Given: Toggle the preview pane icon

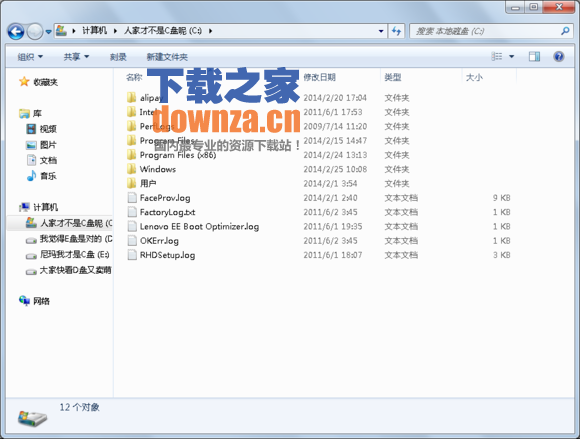Looking at the screenshot, I should click(x=534, y=56).
